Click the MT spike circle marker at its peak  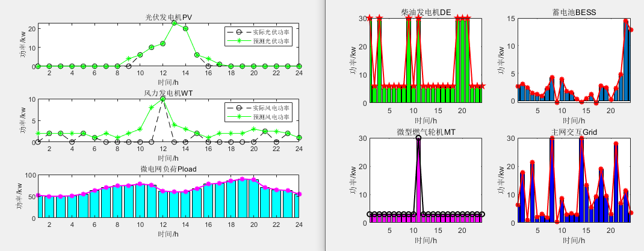[x=418, y=138]
